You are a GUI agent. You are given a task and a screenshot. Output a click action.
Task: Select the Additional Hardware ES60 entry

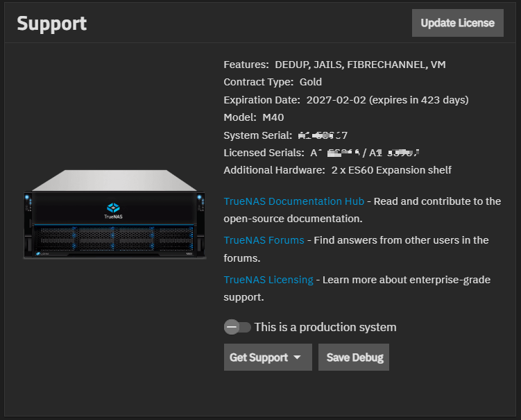(x=389, y=170)
